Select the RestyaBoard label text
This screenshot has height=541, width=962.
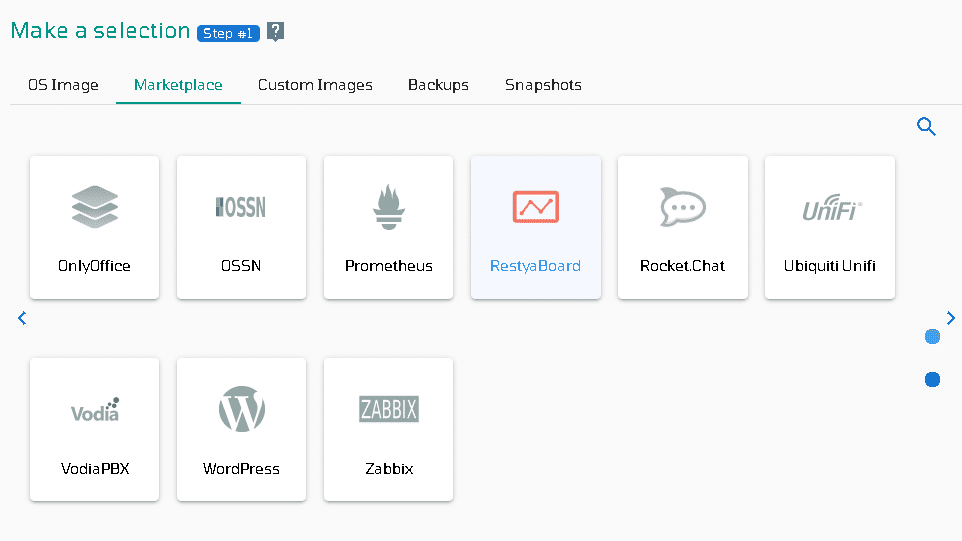[x=535, y=266]
